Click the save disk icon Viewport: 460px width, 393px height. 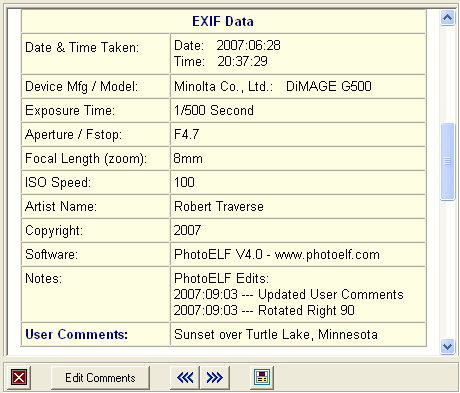262,378
